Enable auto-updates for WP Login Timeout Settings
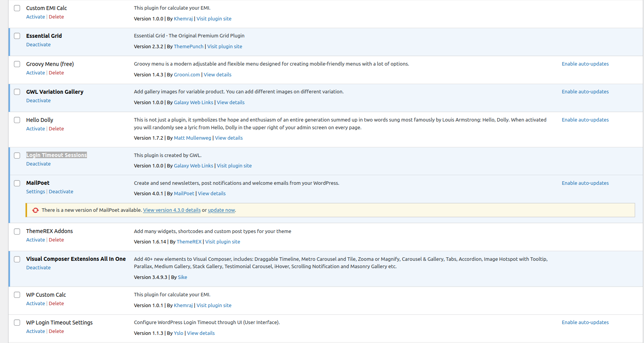This screenshot has width=644, height=343. [585, 323]
